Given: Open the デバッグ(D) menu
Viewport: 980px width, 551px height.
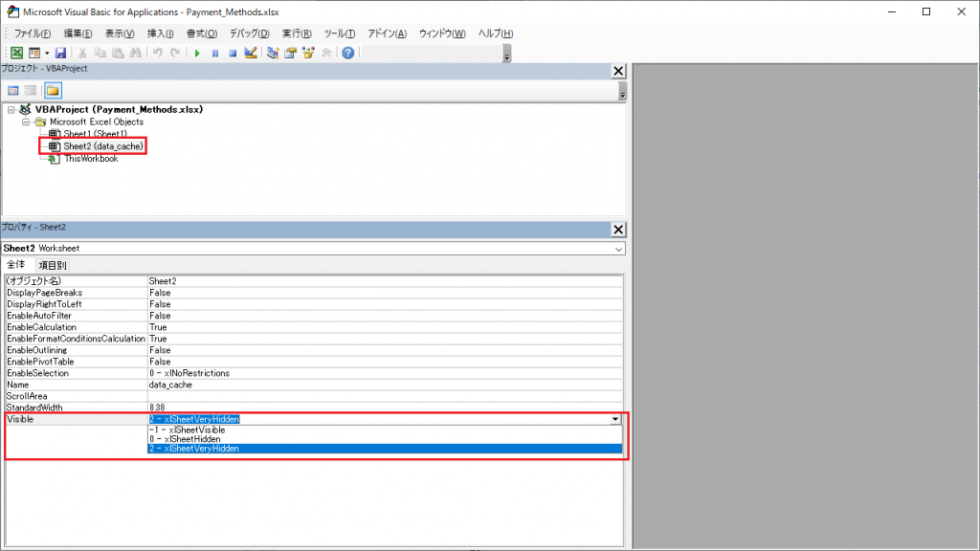Looking at the screenshot, I should [251, 33].
